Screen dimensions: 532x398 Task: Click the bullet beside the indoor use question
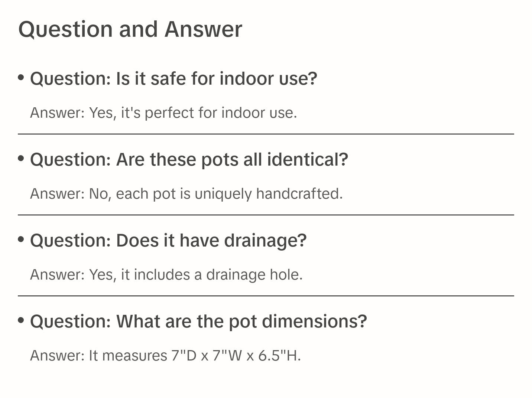(x=21, y=78)
